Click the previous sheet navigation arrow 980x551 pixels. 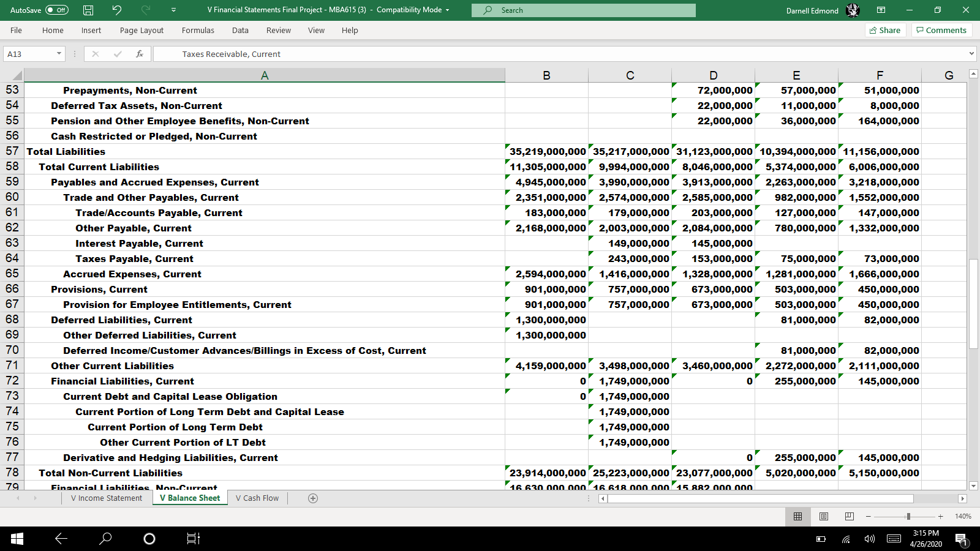coord(18,498)
